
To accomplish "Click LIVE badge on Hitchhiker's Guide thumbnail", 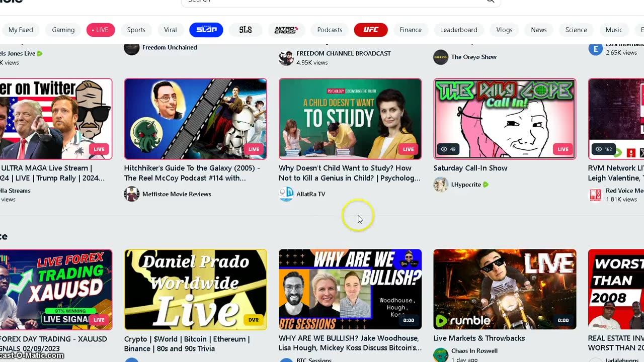I will pos(254,149).
